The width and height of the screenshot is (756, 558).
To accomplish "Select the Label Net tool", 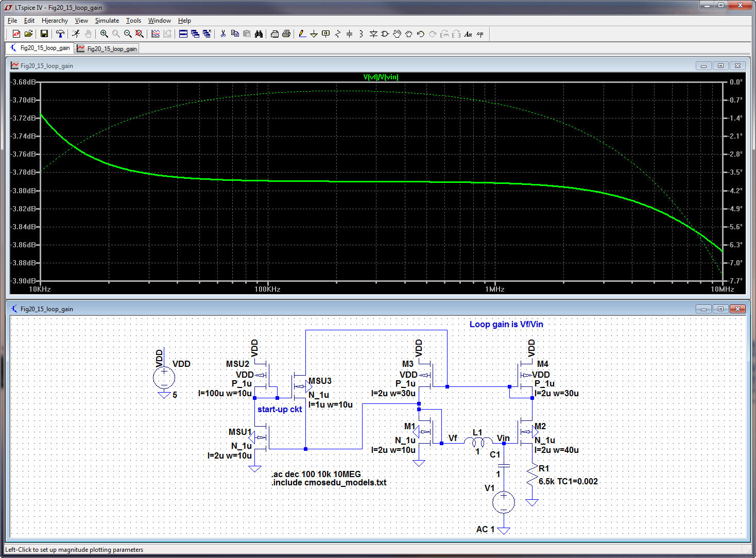I will tap(325, 34).
